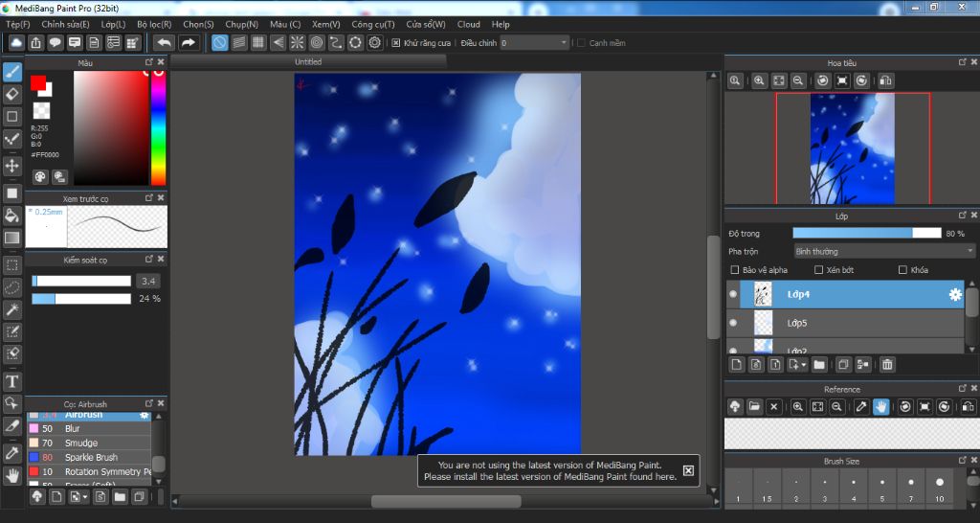Open a reference image folder icon
This screenshot has height=523, width=980.
click(x=754, y=407)
